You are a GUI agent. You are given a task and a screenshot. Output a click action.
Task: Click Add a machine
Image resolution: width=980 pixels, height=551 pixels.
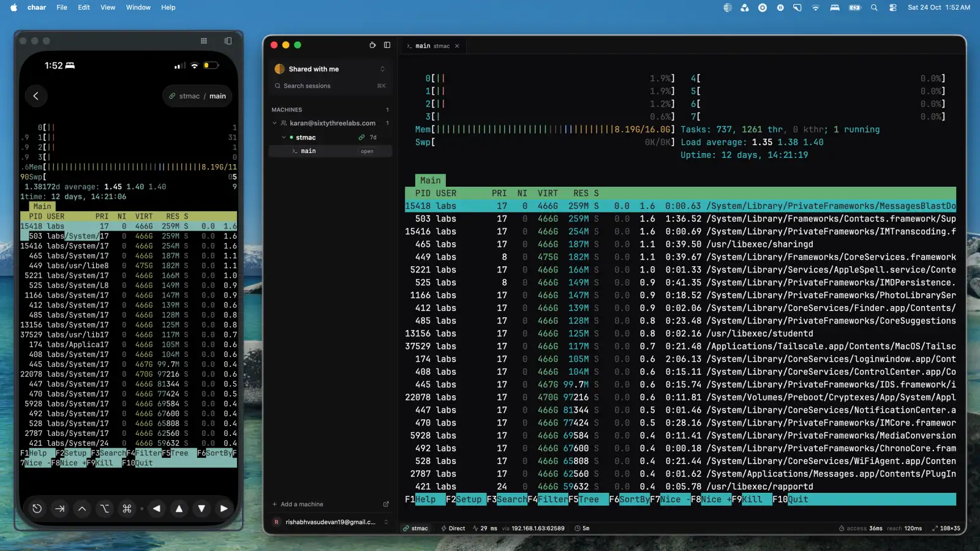[x=298, y=504]
